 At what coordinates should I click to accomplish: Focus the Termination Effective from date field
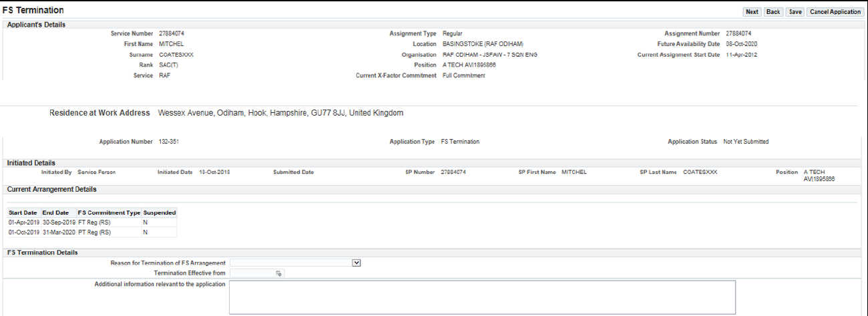(x=252, y=273)
